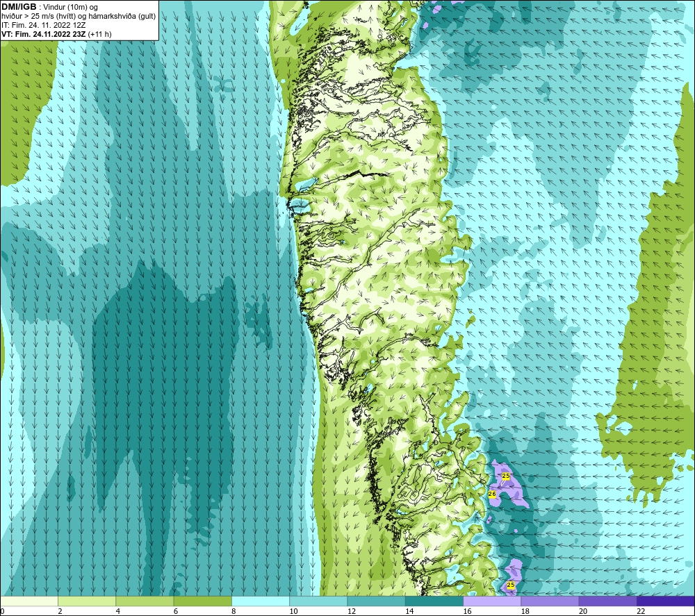
Task: Click the "4" legend scale number
Action: pos(118,611)
